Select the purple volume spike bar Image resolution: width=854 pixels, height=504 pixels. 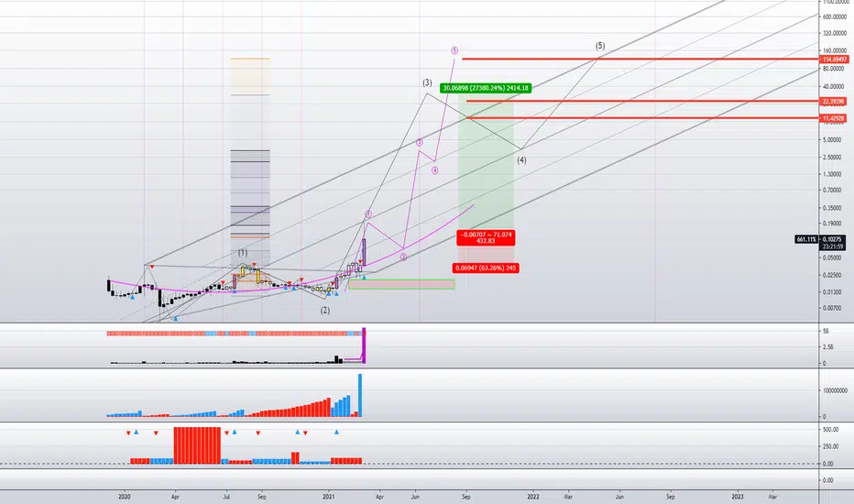coord(364,345)
